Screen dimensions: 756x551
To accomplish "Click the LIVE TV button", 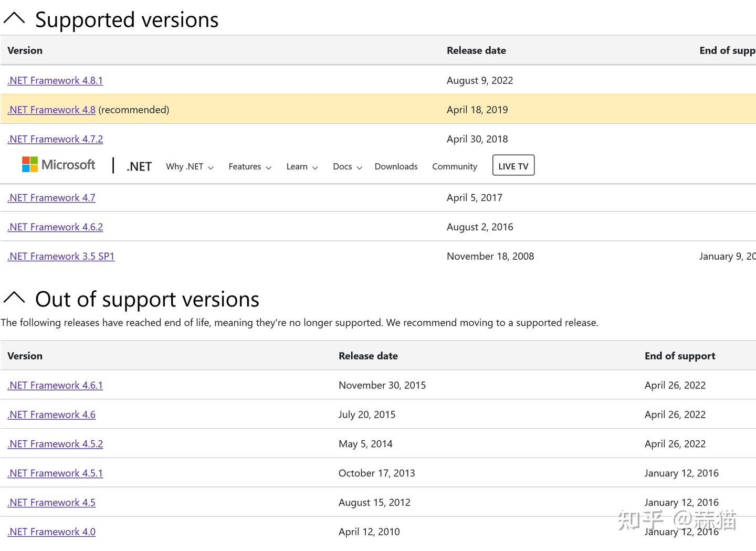I will (x=513, y=165).
